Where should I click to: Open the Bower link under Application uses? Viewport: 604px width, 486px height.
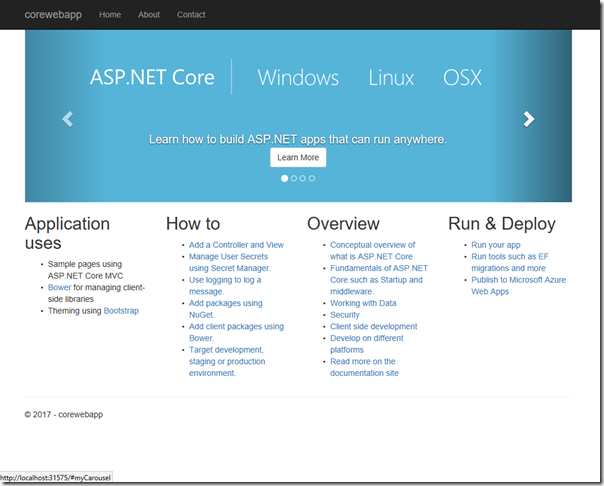tap(59, 287)
